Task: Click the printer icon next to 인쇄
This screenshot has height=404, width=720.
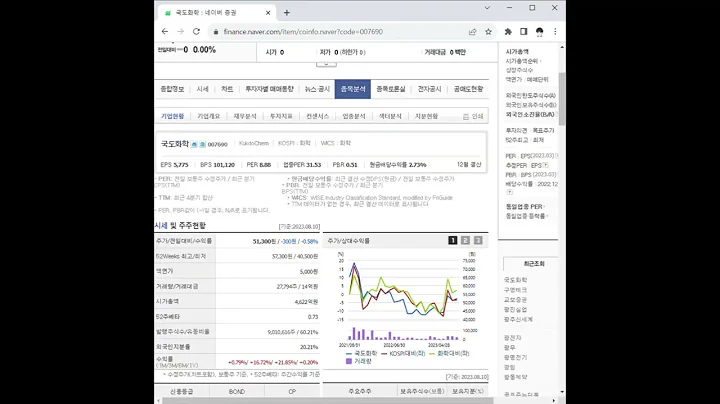Action: [x=466, y=117]
